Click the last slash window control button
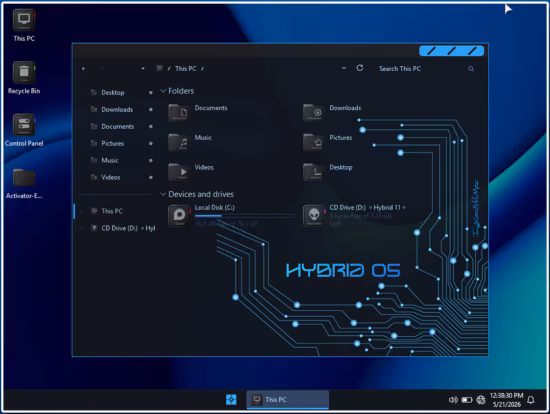This screenshot has width=550, height=414. pos(472,51)
